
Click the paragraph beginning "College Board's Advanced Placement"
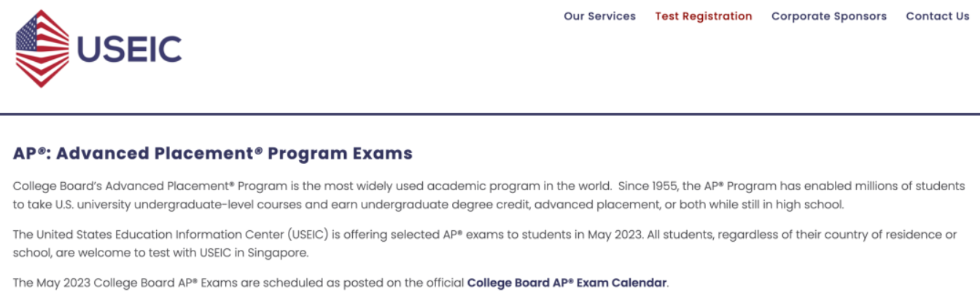coord(489,195)
